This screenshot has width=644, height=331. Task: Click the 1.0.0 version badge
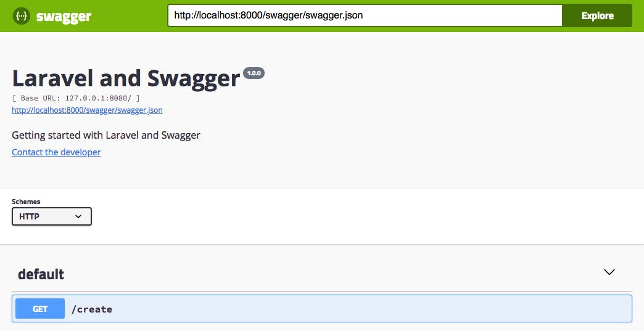point(254,73)
